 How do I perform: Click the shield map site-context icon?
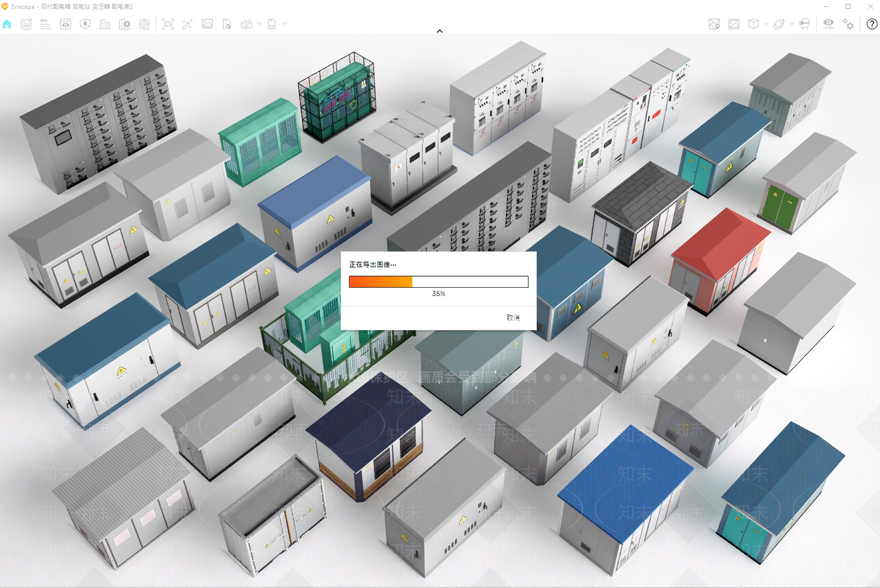point(85,24)
